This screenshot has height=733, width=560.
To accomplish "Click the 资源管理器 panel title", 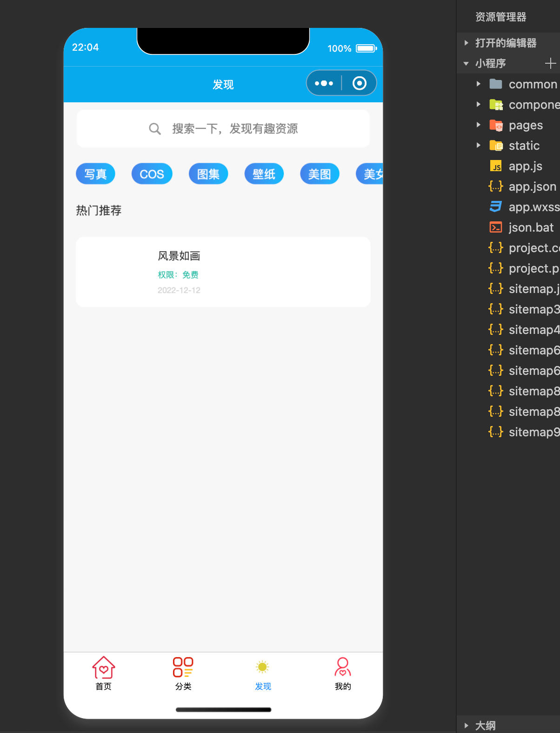I will coord(501,17).
